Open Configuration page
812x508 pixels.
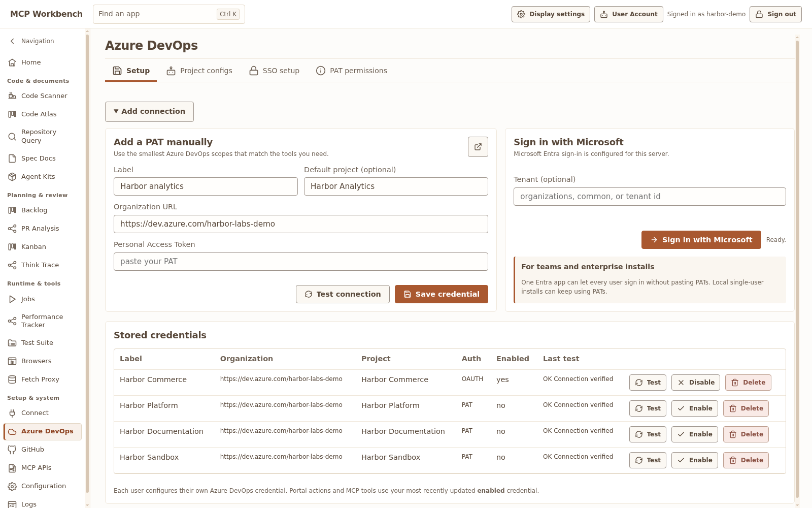[x=43, y=486]
